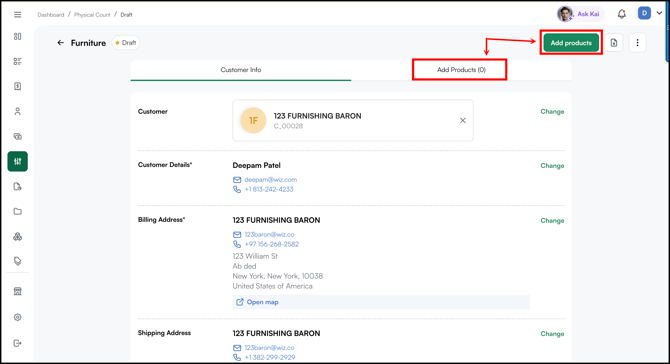Click Change in the Billing Address row
The image size is (670, 364).
coord(552,220)
